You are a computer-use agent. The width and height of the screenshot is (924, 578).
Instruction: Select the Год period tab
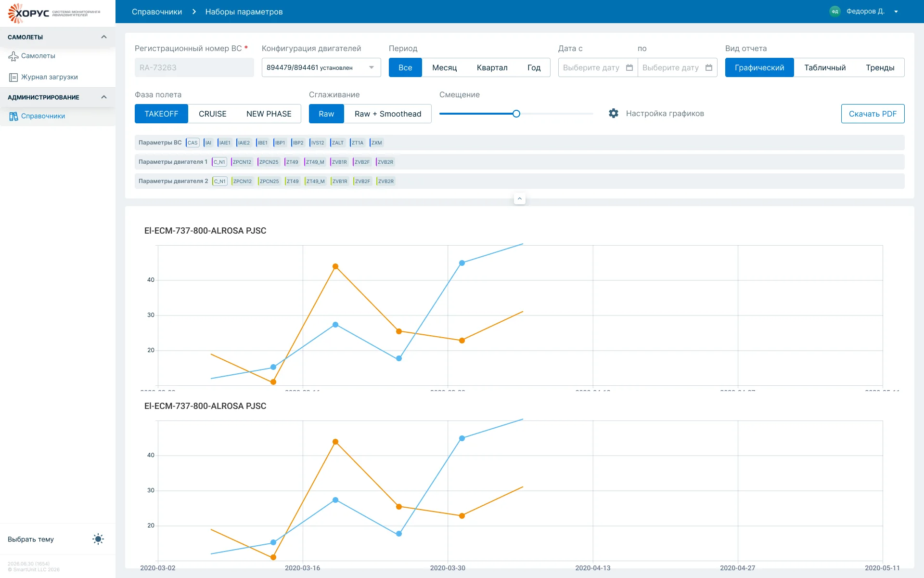534,67
